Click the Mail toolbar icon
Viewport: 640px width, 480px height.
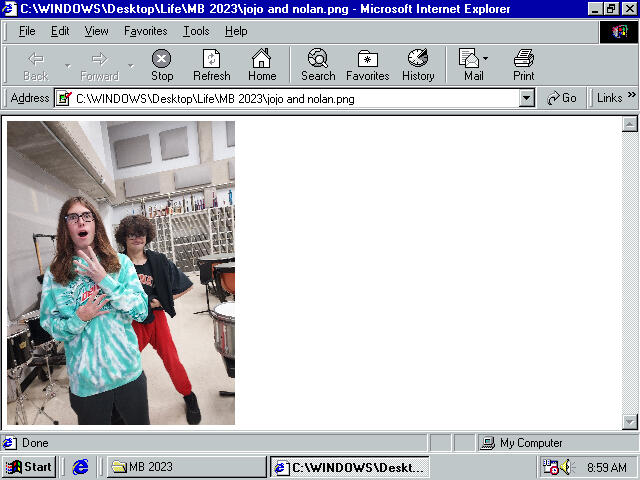pos(472,65)
